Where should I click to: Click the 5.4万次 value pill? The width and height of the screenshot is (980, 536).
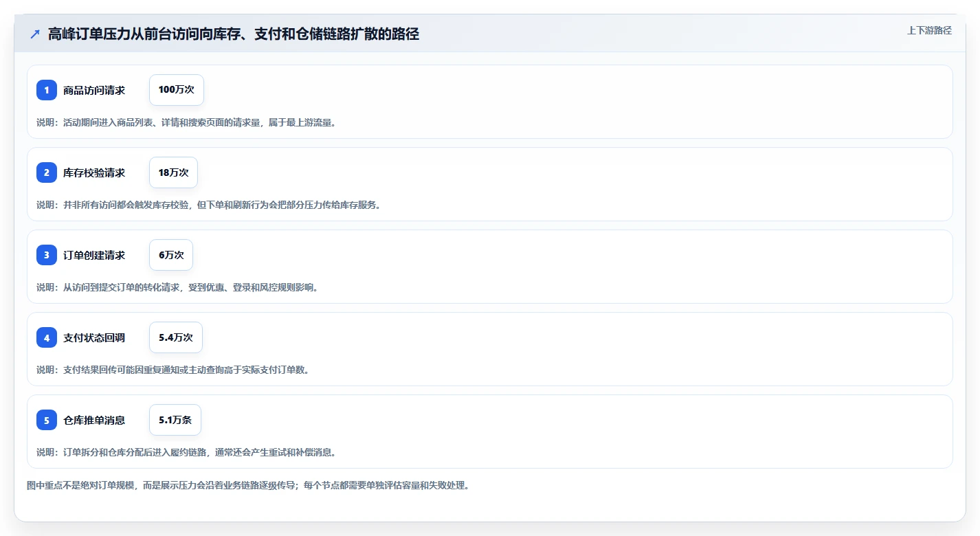pos(176,337)
